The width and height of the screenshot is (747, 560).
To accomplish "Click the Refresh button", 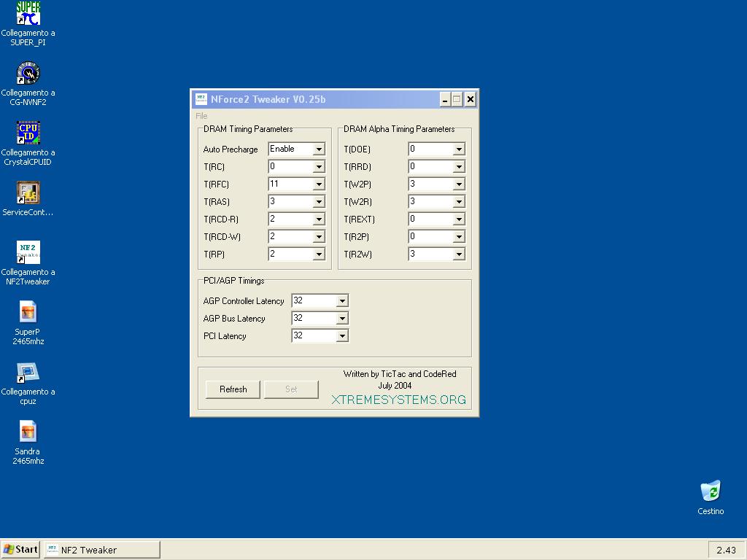I will pos(233,389).
